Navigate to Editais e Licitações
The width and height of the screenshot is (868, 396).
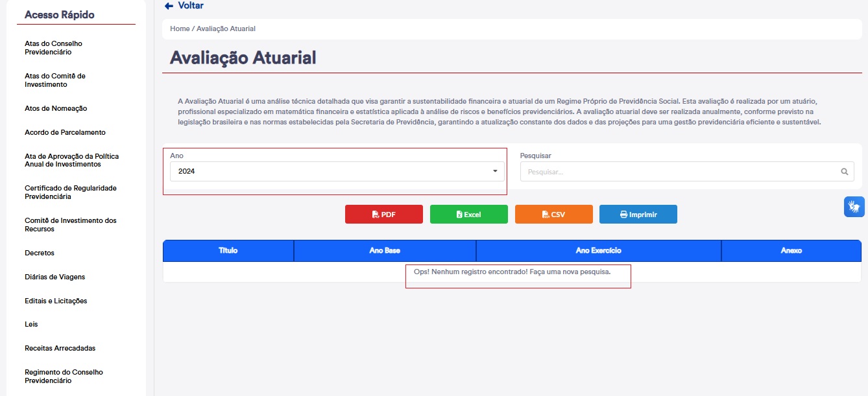click(x=56, y=301)
